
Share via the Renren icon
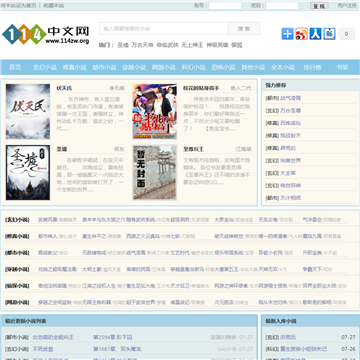[x=315, y=34]
